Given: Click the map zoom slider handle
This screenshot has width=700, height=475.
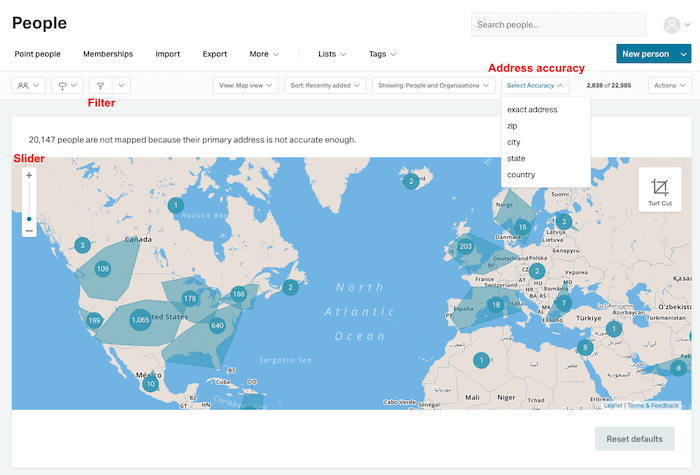Looking at the screenshot, I should tap(29, 218).
